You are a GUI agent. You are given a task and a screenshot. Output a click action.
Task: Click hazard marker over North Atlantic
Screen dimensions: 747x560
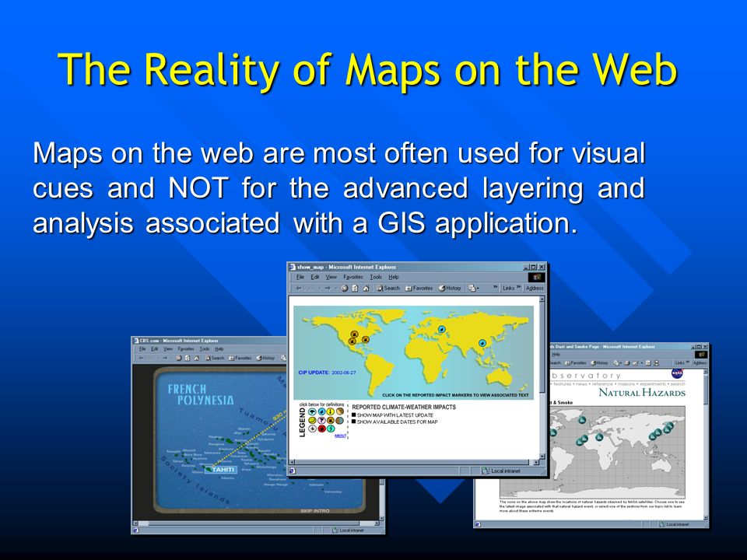582,420
